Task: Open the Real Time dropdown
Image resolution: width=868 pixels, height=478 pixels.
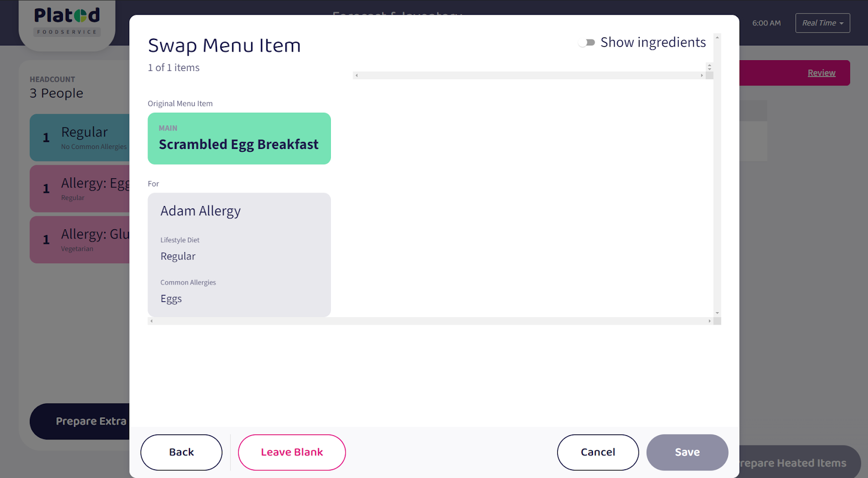Action: (822, 23)
